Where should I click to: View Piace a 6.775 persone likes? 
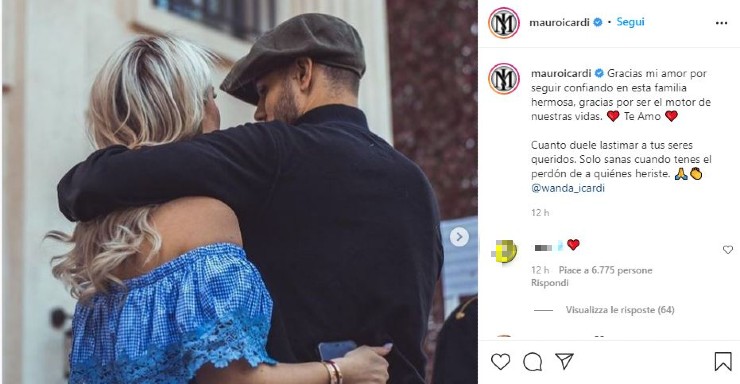click(x=605, y=270)
